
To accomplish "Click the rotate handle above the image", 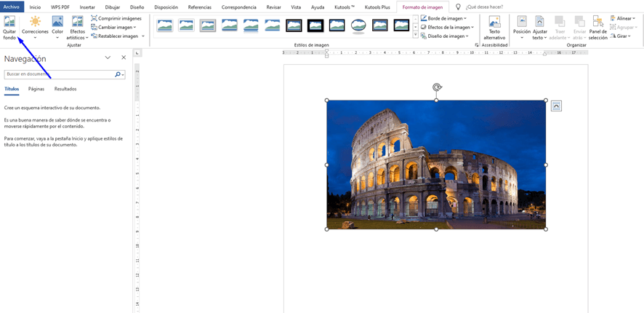I will [x=436, y=87].
